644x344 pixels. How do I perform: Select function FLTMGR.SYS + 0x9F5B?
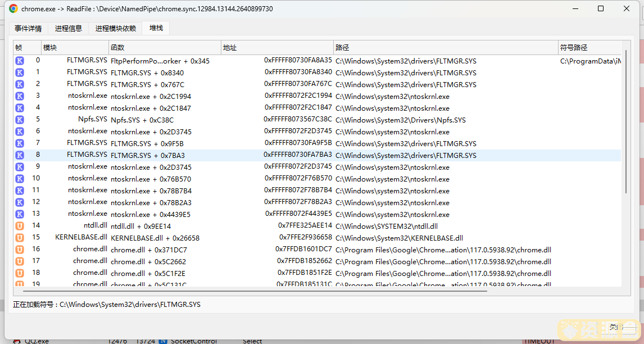147,144
